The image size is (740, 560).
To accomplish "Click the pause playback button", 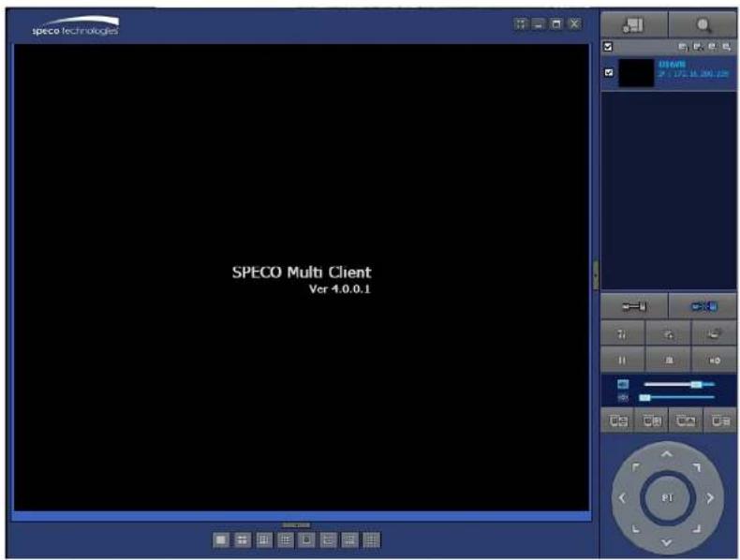I will click(x=622, y=361).
